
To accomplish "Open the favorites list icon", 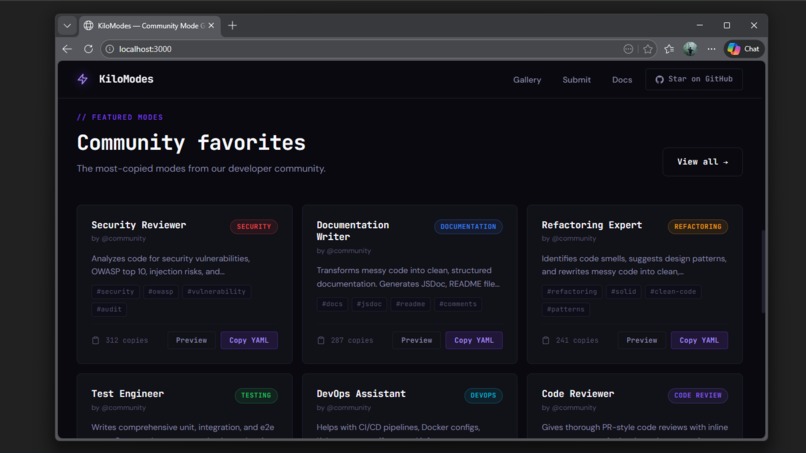I will point(669,49).
